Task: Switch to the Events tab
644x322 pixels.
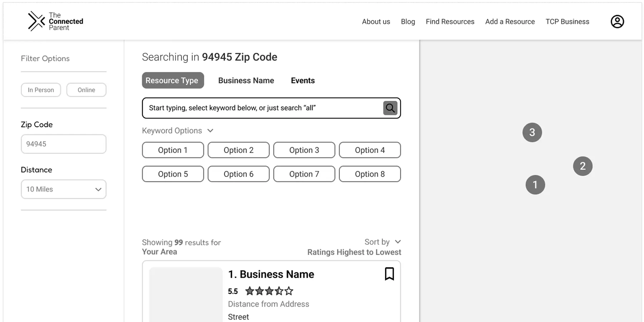Action: point(303,80)
